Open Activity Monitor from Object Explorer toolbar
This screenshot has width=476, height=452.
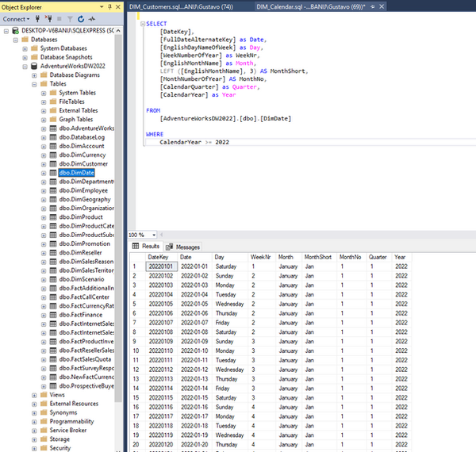pyautogui.click(x=92, y=19)
